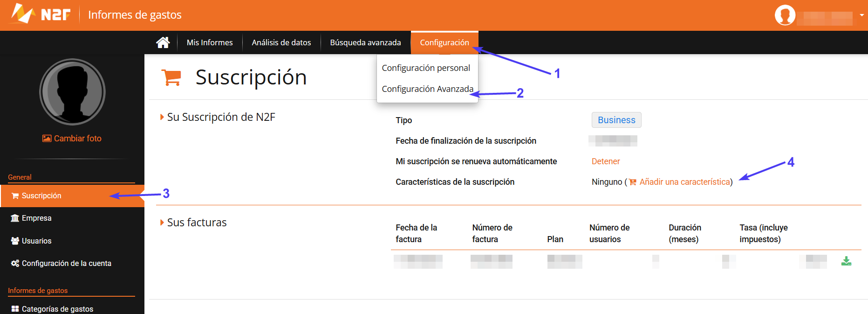868x314 pixels.
Task: Click grid icon beside Categorías de gastos
Action: point(15,309)
